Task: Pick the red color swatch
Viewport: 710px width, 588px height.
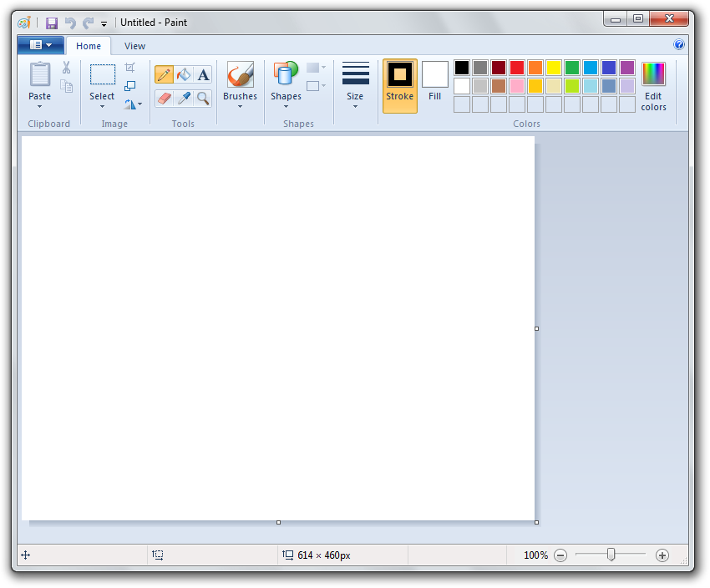Action: click(517, 68)
